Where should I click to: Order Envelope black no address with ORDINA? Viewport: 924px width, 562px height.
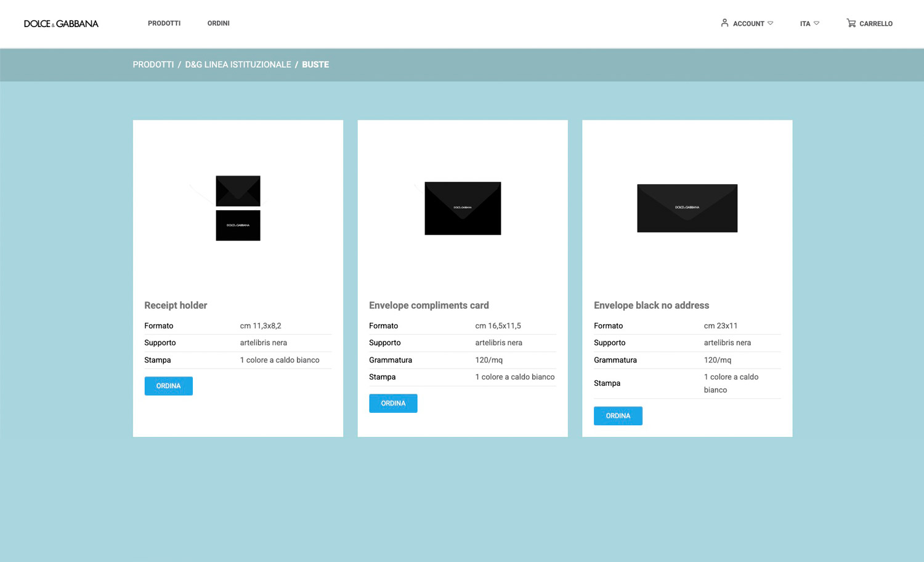[x=618, y=416]
